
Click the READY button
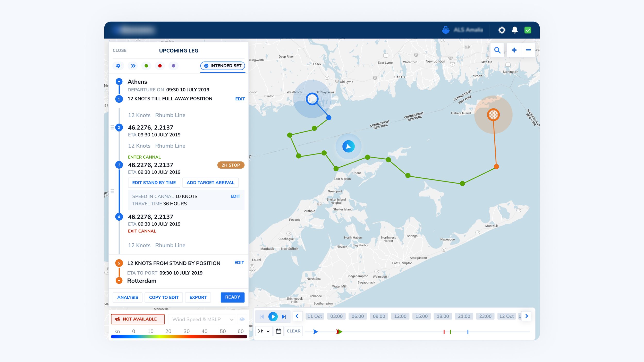point(232,297)
